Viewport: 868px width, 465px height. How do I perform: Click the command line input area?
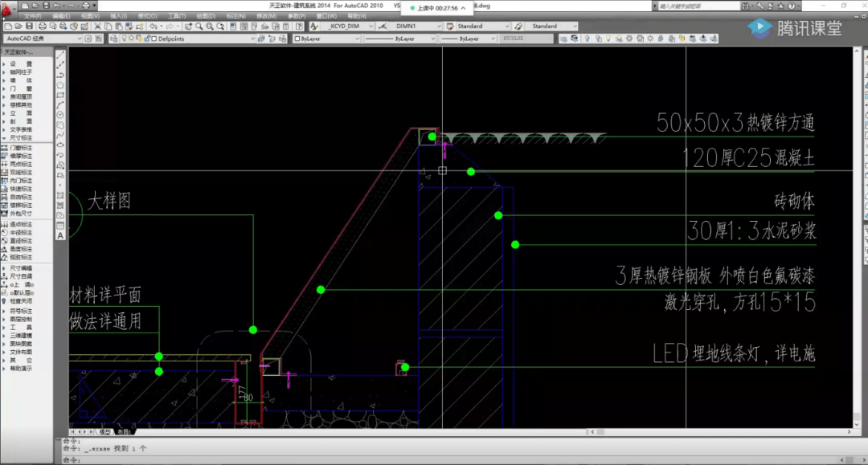(448, 460)
